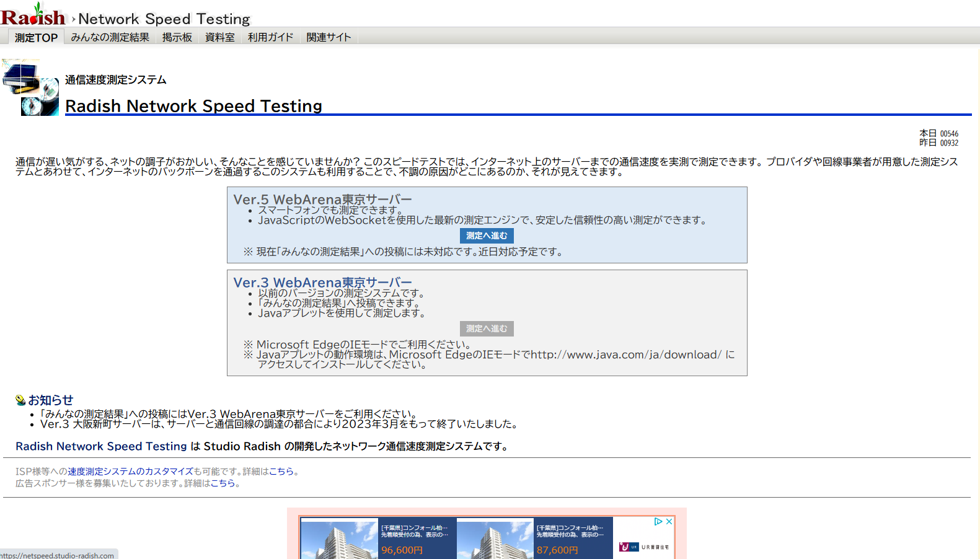Viewport: 980px width, 559px height.
Task: Click 測定へ進む button for Ver.5 server
Action: [487, 235]
